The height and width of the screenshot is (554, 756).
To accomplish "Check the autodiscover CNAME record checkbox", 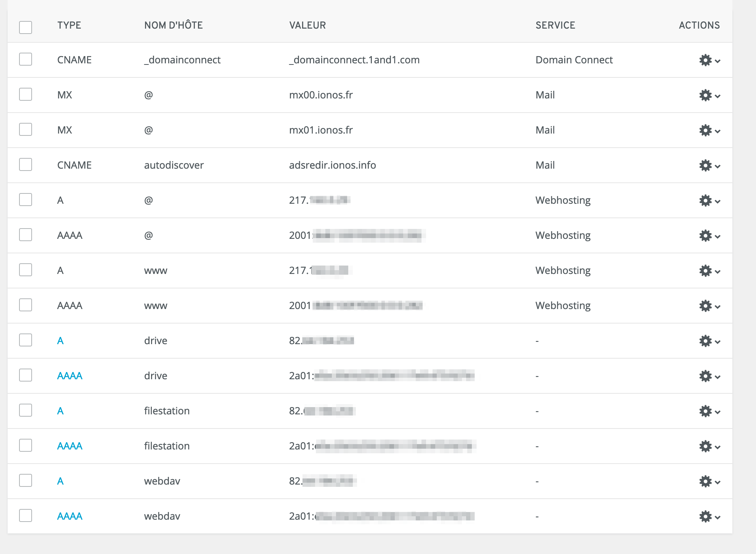I will click(x=26, y=165).
